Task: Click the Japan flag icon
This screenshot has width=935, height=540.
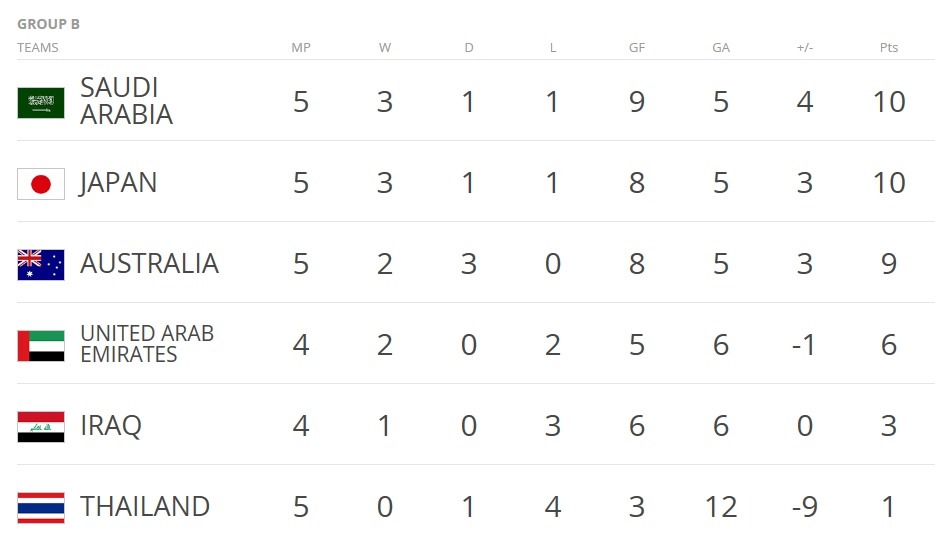Action: point(41,184)
